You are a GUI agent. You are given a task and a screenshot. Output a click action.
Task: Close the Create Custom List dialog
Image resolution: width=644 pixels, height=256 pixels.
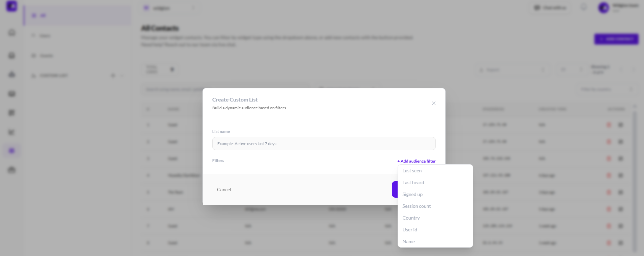point(434,103)
